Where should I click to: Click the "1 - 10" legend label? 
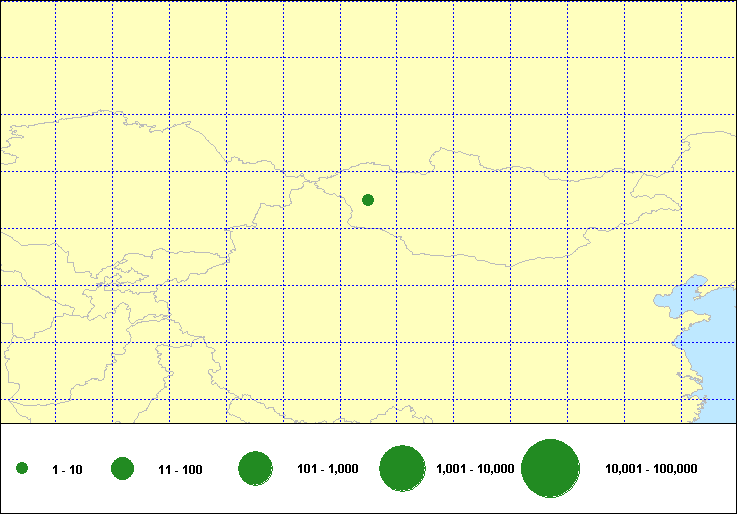tap(67, 469)
